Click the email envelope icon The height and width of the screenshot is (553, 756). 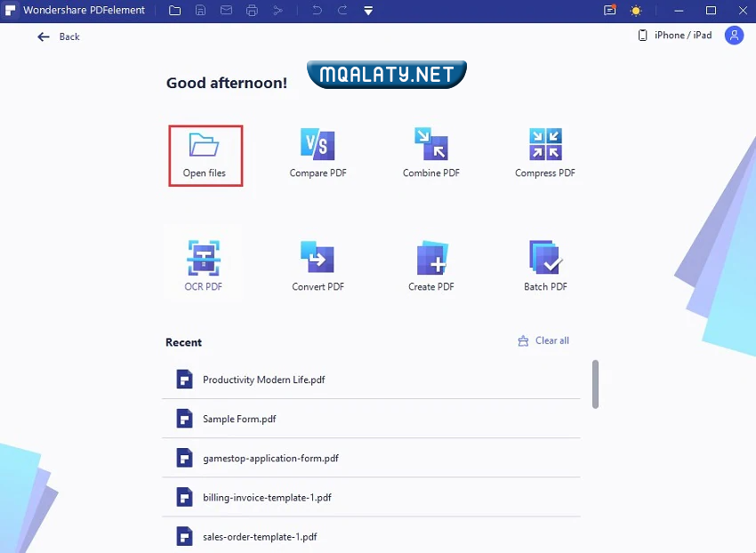coord(226,10)
